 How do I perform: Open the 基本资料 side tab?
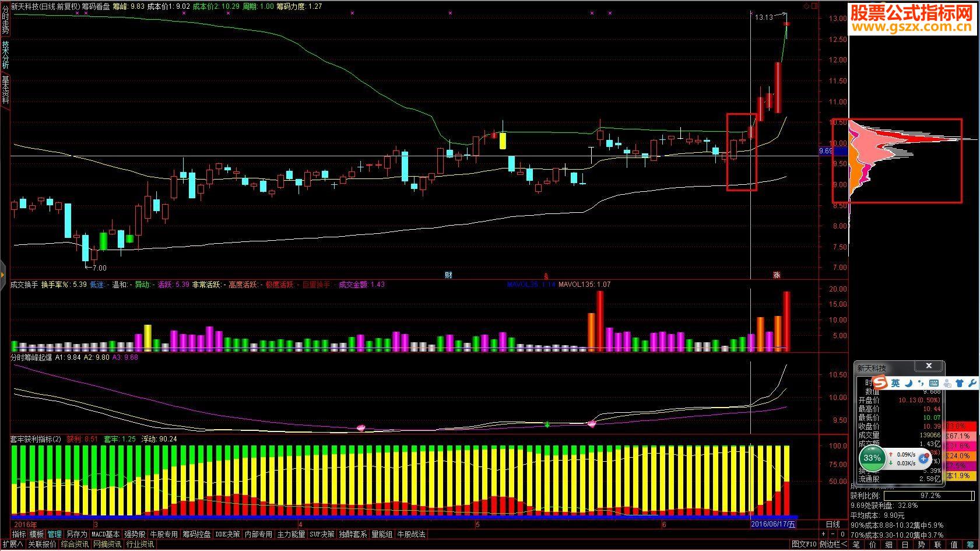[5, 89]
